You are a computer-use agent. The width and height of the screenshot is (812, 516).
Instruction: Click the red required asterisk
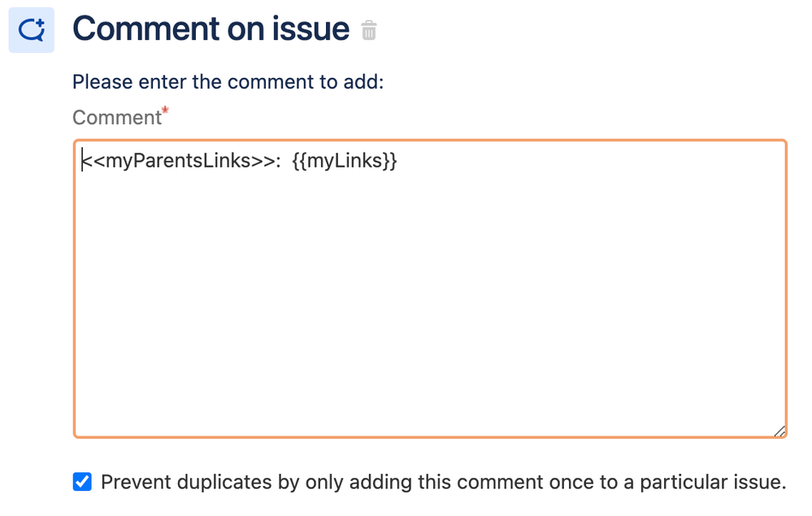(165, 111)
